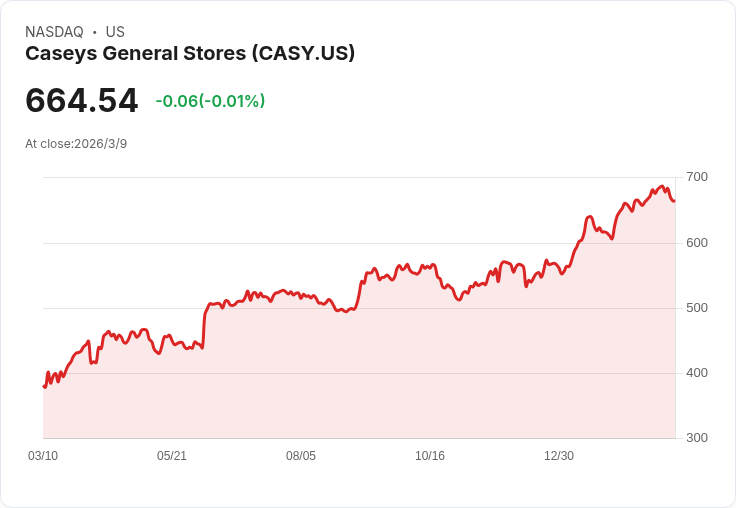
Task: Click the shaded area under the price line
Action: pyautogui.click(x=359, y=376)
